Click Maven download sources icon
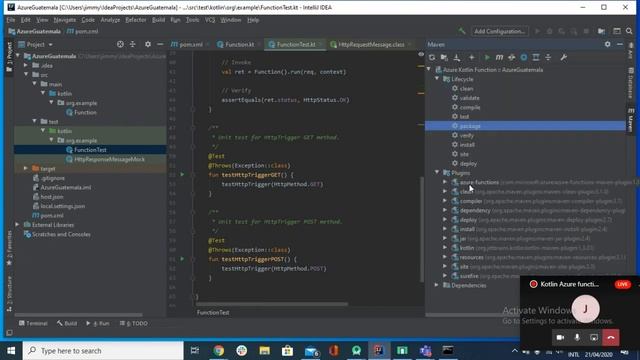Screen dimensions: 640x360 tap(457, 58)
